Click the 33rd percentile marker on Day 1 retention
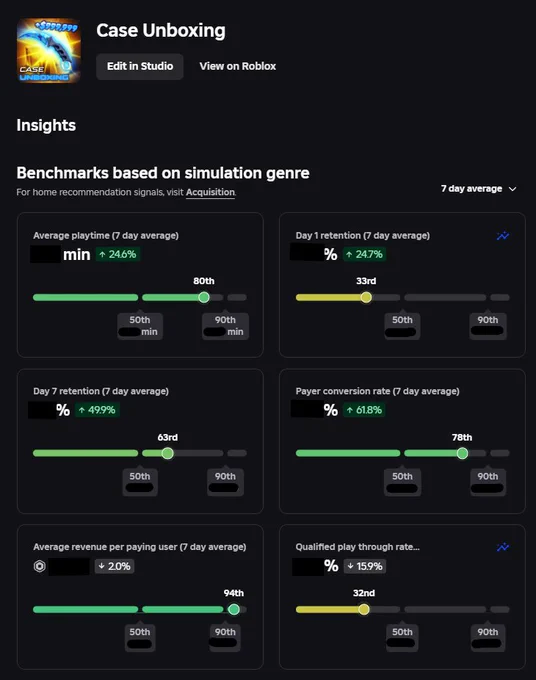Viewport: 536px width, 680px height. tap(366, 297)
